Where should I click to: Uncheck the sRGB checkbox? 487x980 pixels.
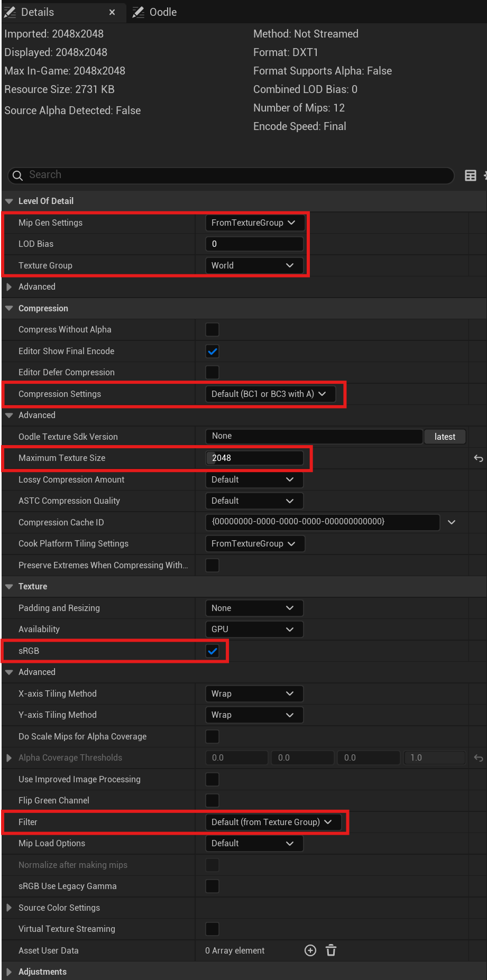tap(212, 651)
